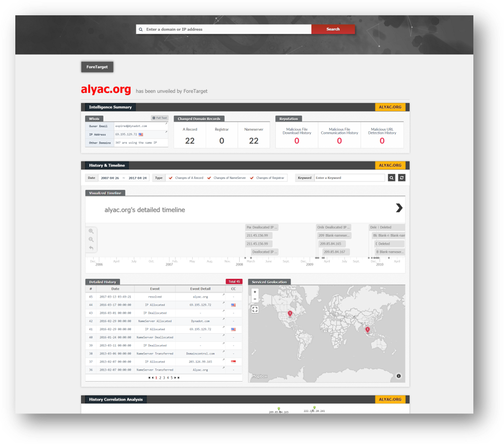Click the red Search button
This screenshot has width=504, height=444.
click(x=333, y=29)
